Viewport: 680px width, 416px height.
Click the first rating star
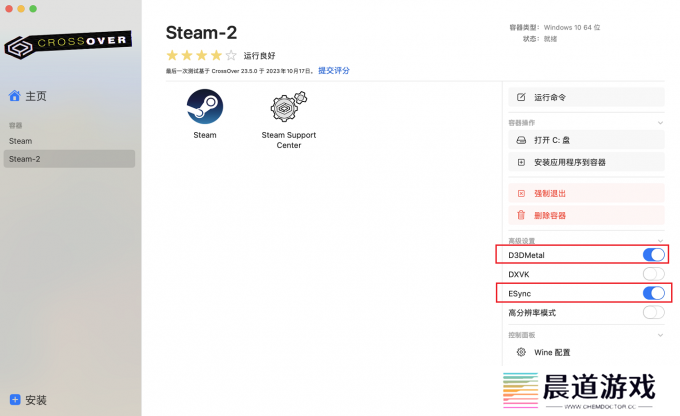pos(172,55)
